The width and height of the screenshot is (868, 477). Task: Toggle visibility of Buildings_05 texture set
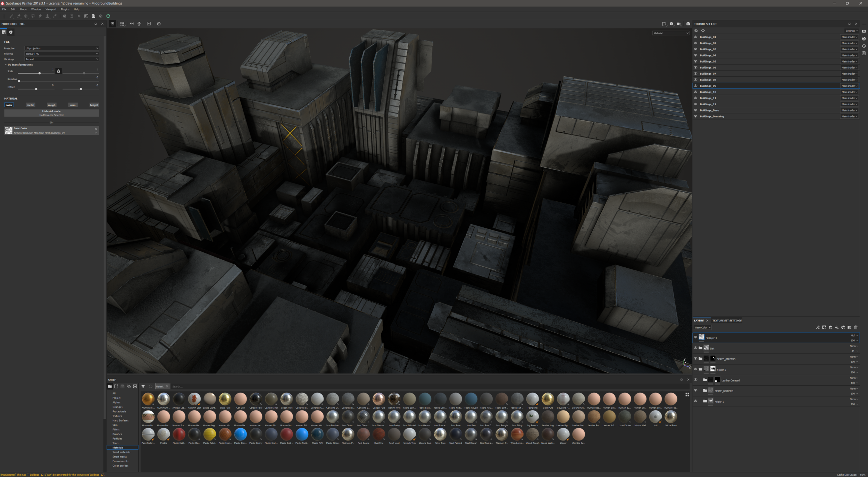click(695, 61)
